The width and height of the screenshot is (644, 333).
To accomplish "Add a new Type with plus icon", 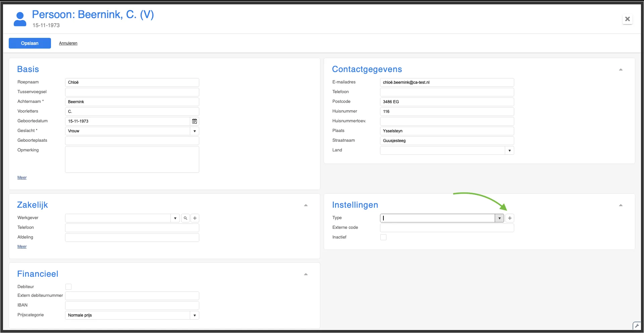I will [x=510, y=218].
